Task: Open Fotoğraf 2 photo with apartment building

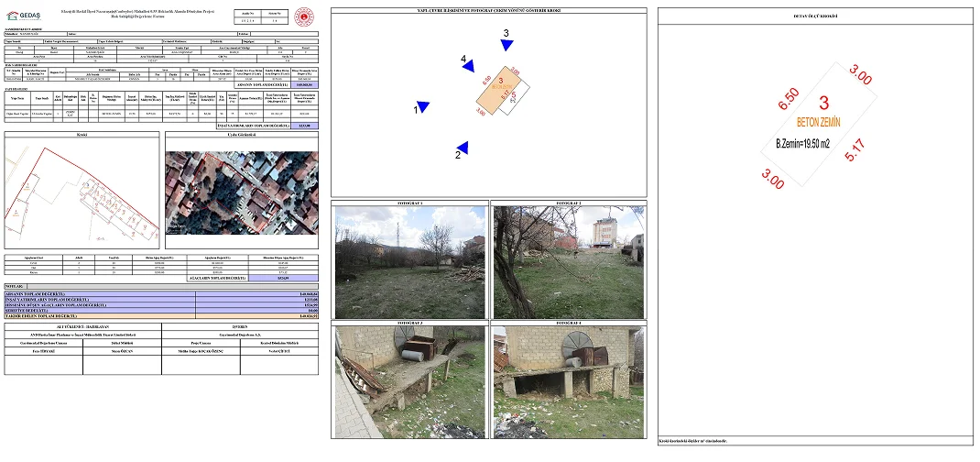Action: 570,261
